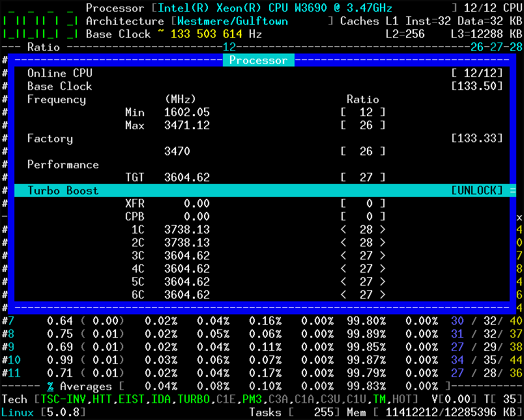Screen dimensions: 524x420
Task: Select the 1C frequency 3738.13 value
Action: point(187,230)
